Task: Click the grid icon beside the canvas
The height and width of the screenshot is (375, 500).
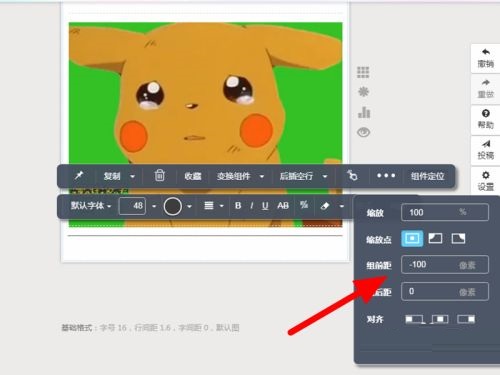Action: (363, 72)
